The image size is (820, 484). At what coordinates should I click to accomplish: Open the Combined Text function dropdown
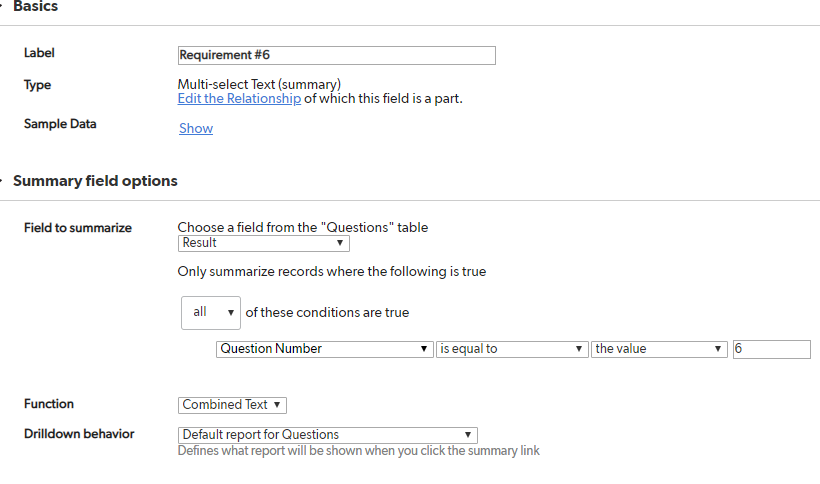click(232, 405)
